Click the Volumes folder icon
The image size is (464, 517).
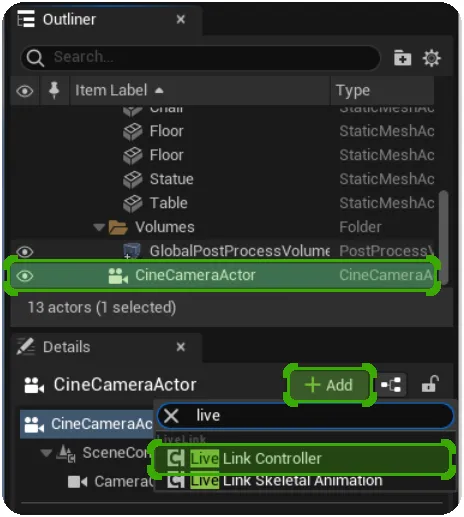click(x=118, y=227)
